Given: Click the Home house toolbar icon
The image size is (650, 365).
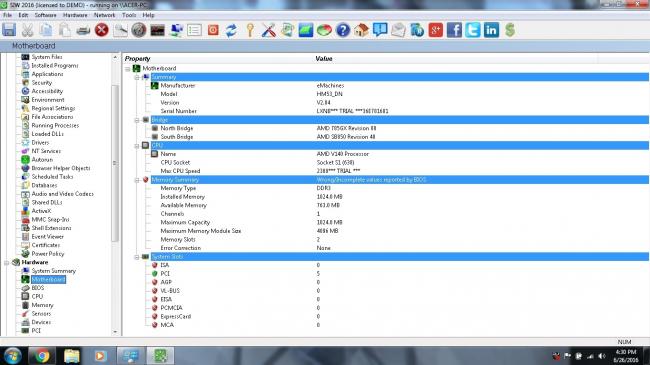Looking at the screenshot, I should pyautogui.click(x=361, y=30).
